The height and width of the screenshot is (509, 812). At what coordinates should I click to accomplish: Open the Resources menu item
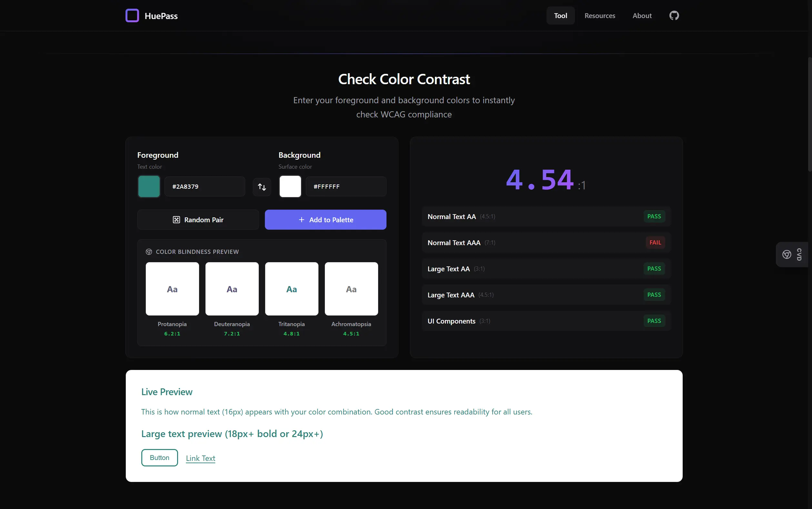click(x=600, y=15)
